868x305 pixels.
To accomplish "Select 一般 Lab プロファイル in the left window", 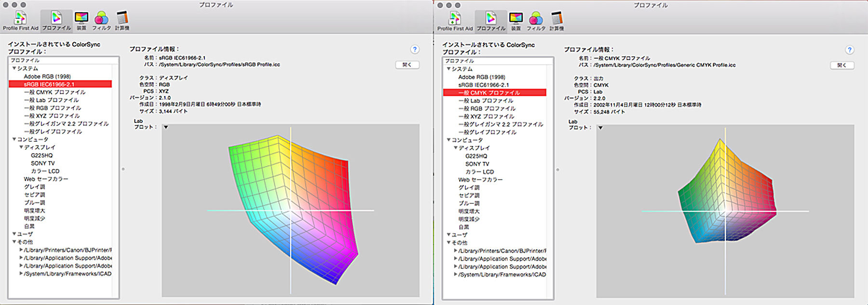I will (51, 100).
